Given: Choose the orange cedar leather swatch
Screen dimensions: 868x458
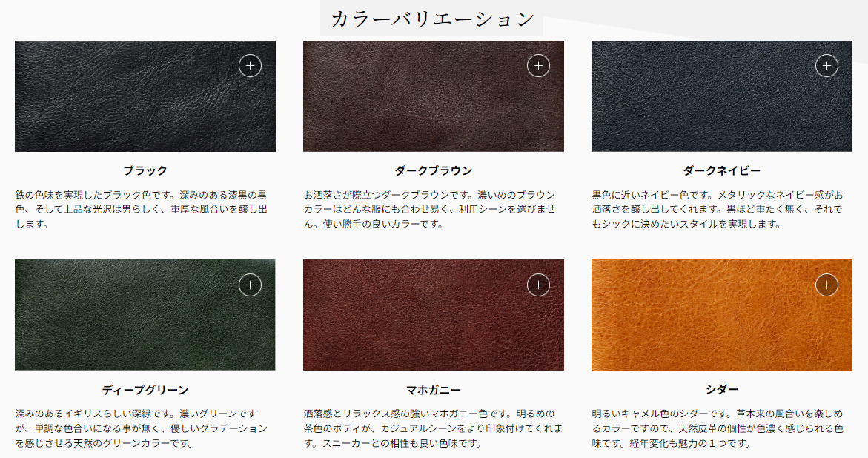Looking at the screenshot, I should coord(722,315).
